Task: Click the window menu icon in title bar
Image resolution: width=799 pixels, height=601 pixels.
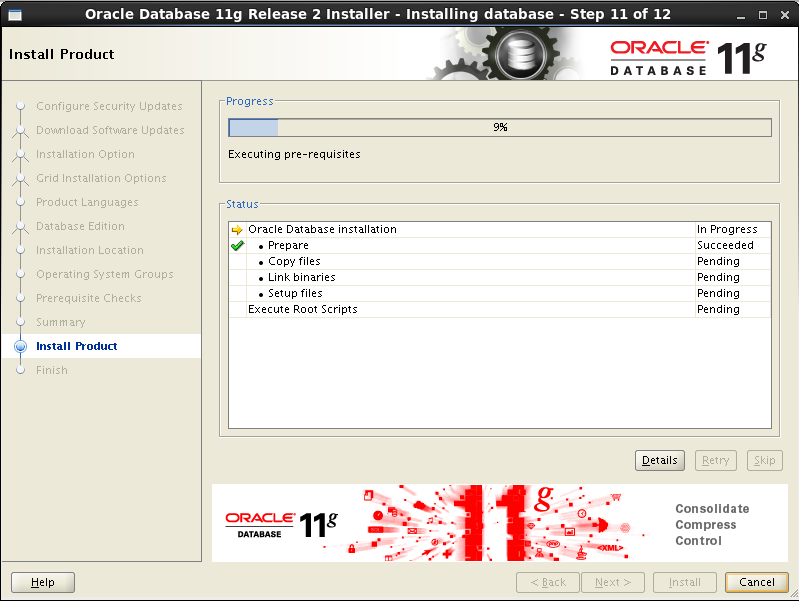Action: pyautogui.click(x=15, y=14)
